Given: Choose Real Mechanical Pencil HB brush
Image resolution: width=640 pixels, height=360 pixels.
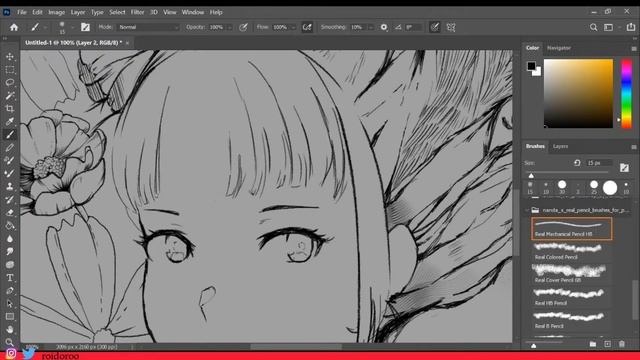Looking at the screenshot, I should [x=571, y=229].
